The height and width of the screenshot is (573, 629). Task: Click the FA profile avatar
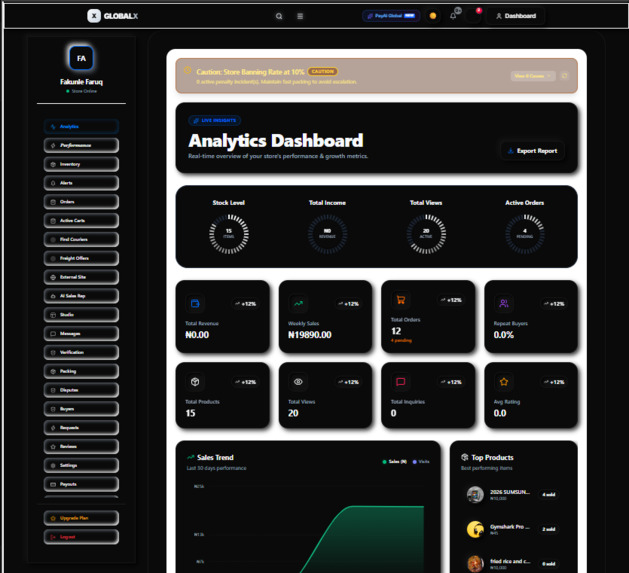click(x=81, y=58)
